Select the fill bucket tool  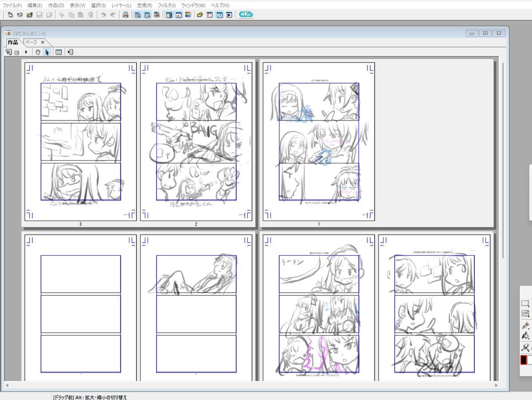(525, 336)
